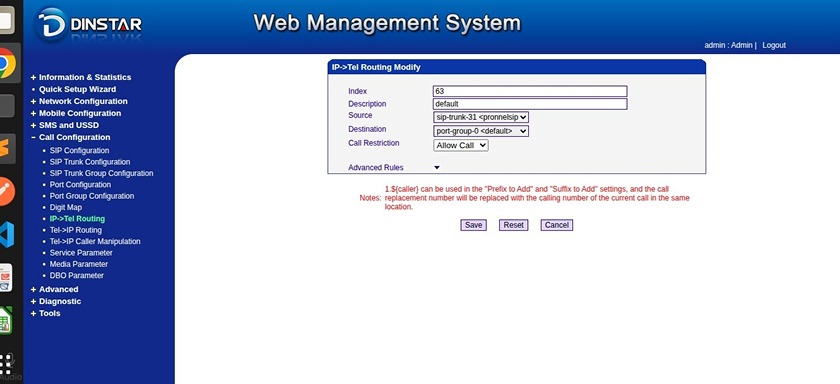The image size is (840, 384).
Task: Expand Advanced Rules arrow
Action: (437, 168)
